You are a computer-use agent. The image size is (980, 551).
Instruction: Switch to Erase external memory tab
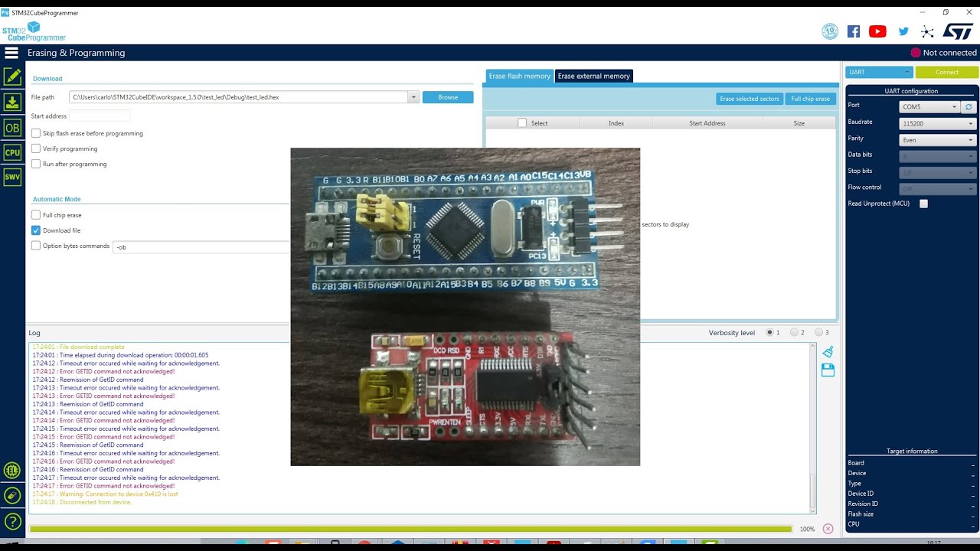click(593, 76)
